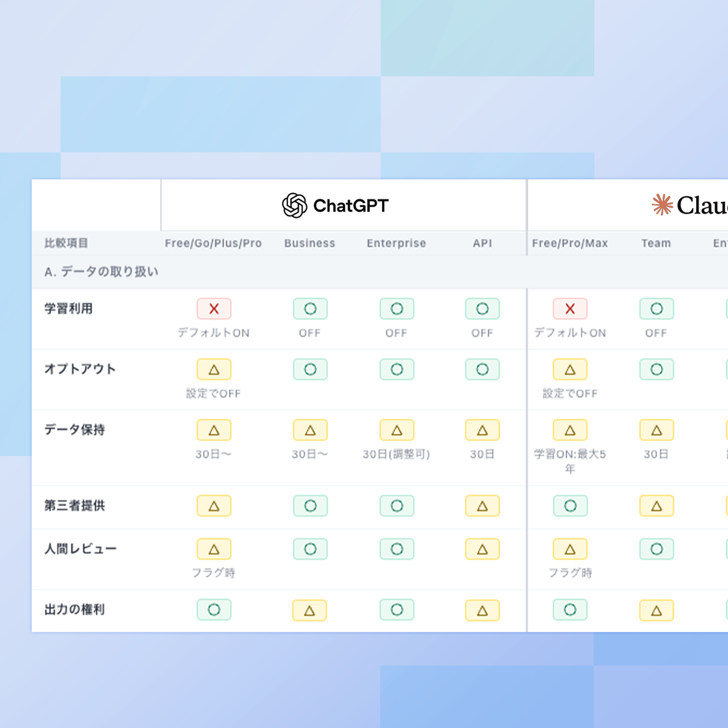The width and height of the screenshot is (728, 728).
Task: Click the データ保持 row label
Action: (x=74, y=430)
